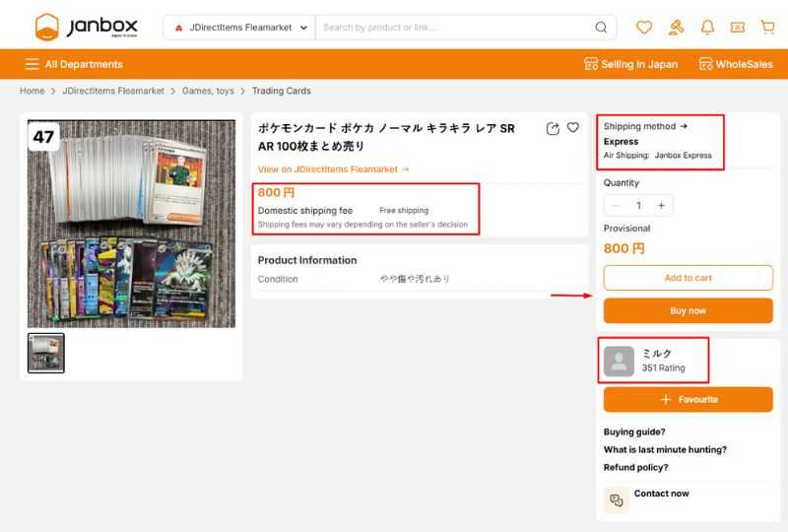
Task: Open the wishlist heart icon in header
Action: 644,27
